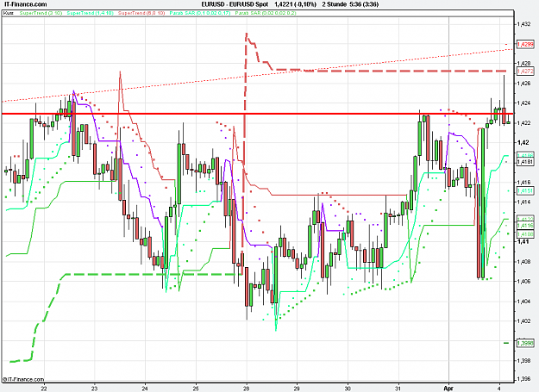Click the 25 date axis label
Screen dimensions: 539x392
click(196, 389)
